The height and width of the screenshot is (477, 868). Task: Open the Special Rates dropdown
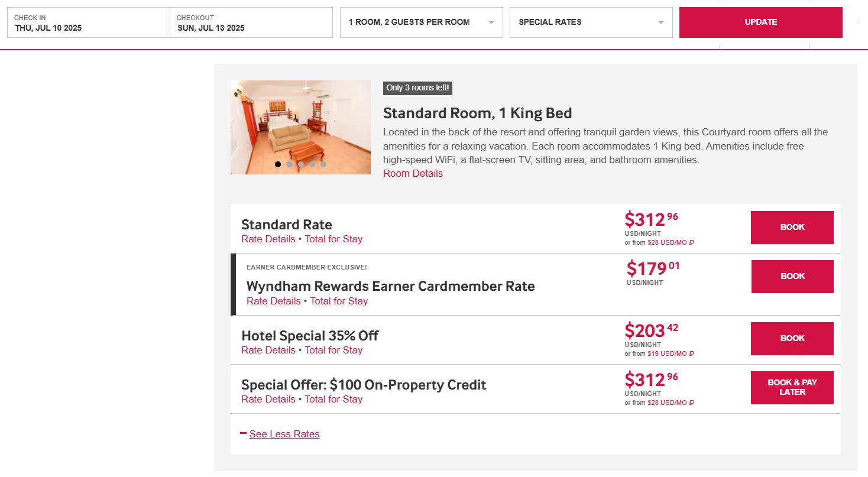(590, 22)
